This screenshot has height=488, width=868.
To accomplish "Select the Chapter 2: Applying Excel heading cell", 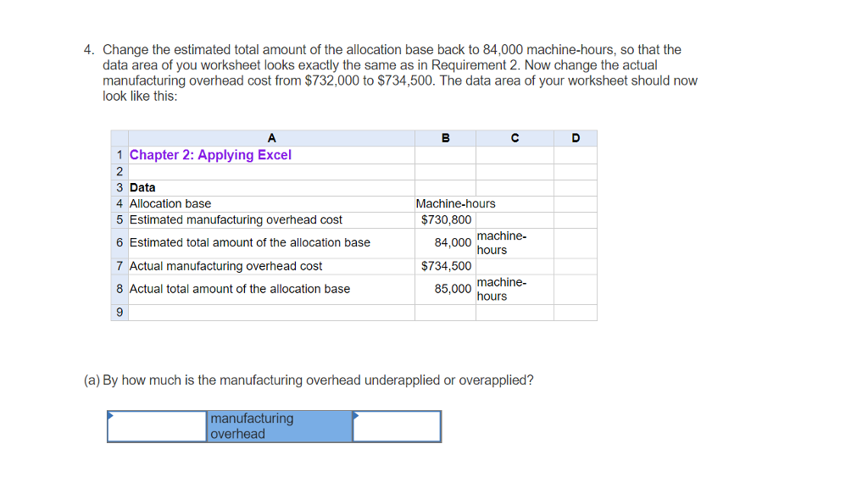I will coord(210,154).
